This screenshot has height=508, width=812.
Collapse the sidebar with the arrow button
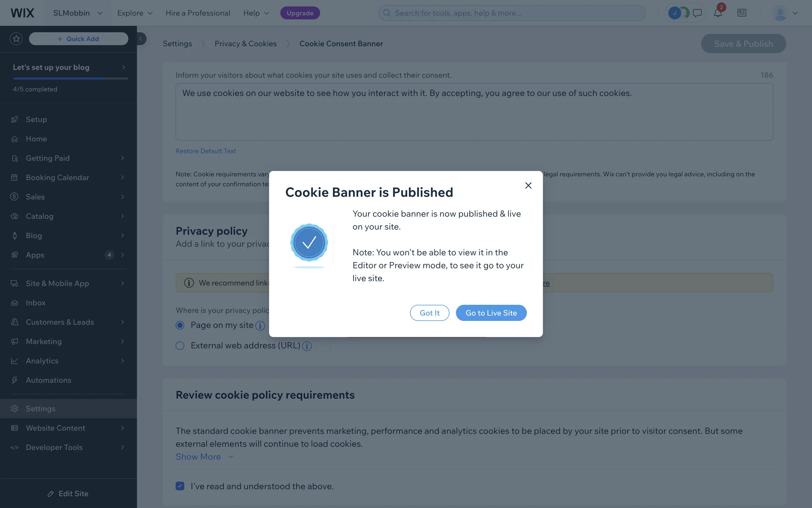pyautogui.click(x=141, y=39)
